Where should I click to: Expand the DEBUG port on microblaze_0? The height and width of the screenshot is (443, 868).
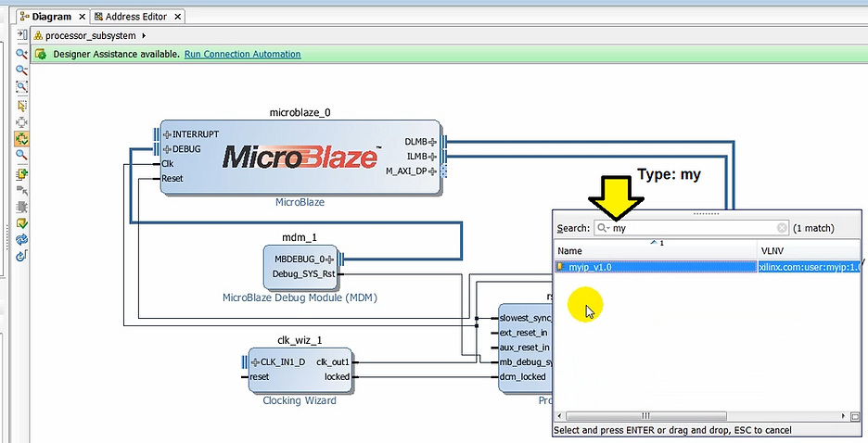point(168,149)
